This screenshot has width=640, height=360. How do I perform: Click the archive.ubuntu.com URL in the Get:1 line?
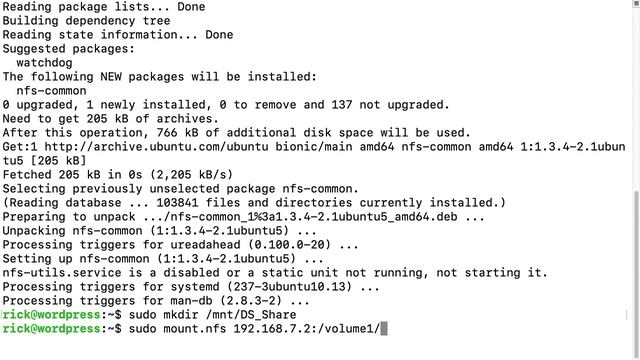pyautogui.click(x=156, y=147)
